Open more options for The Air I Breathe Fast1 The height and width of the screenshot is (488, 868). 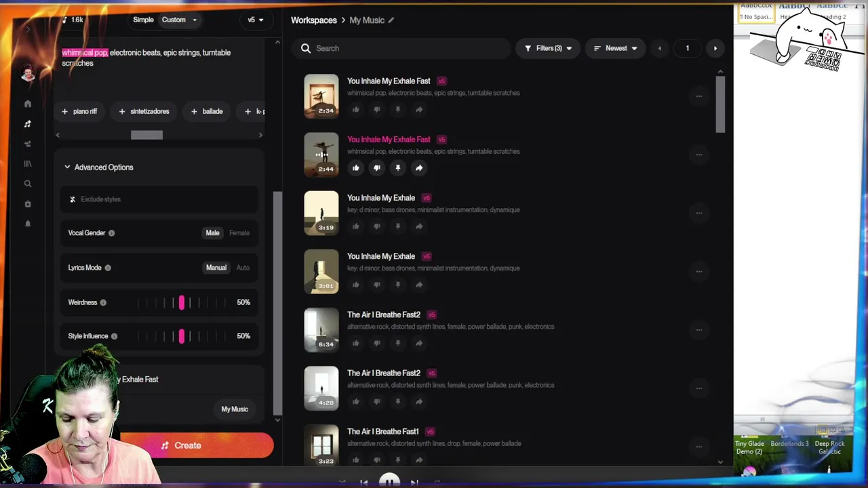click(x=698, y=447)
